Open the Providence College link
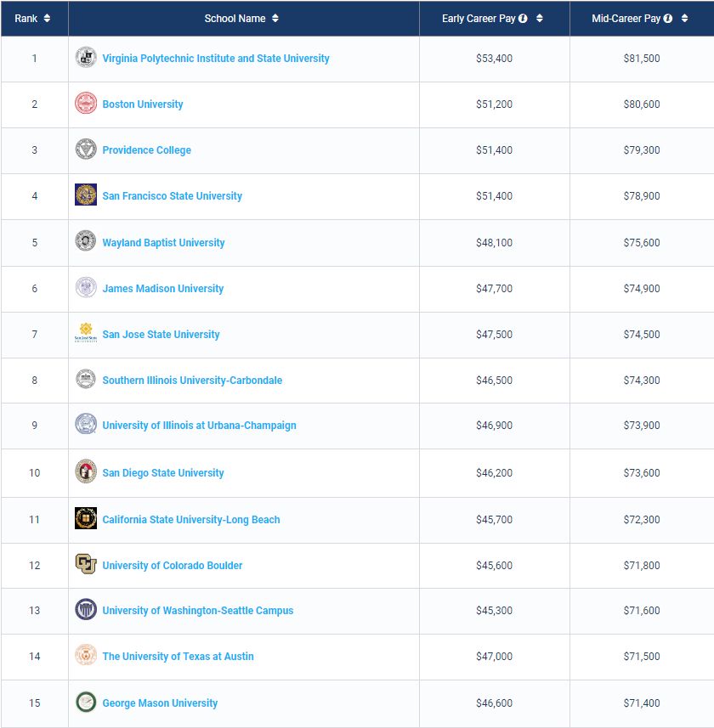The image size is (714, 728). coord(147,150)
